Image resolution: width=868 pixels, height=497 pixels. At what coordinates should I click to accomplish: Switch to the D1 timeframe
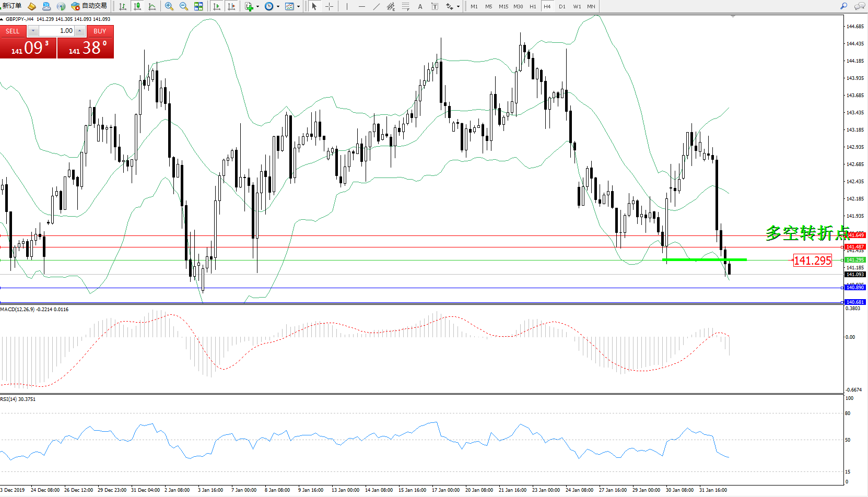pos(562,6)
